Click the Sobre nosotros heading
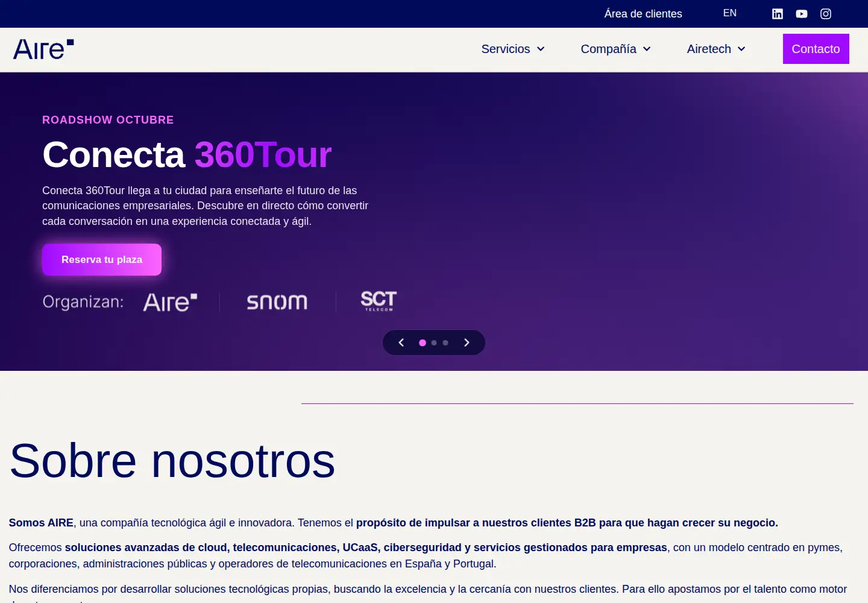Screen dimensions: 868x603 172,461
